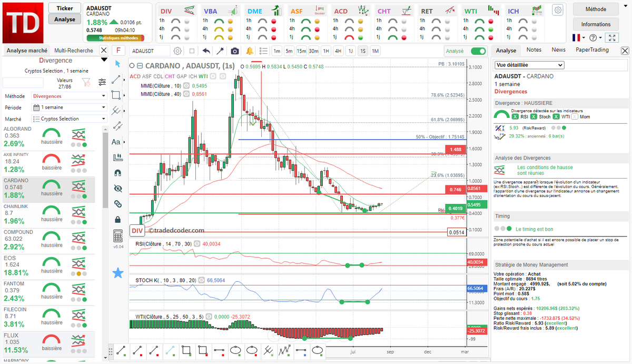Open the News tab
The height and width of the screenshot is (364, 632).
[559, 50]
